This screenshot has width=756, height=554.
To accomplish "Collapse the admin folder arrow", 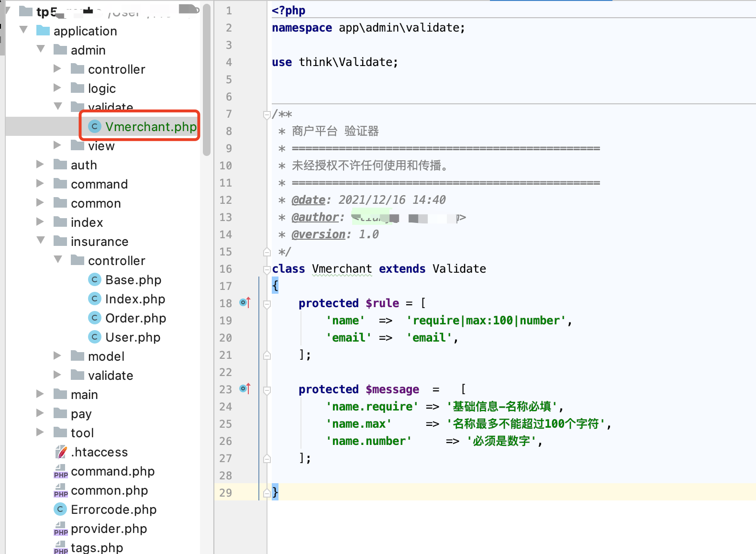I will (41, 49).
